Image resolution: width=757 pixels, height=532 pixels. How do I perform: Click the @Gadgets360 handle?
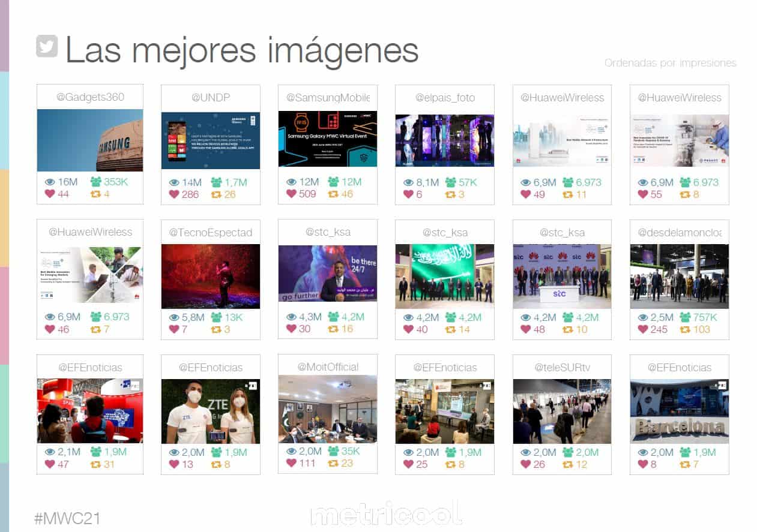click(90, 97)
